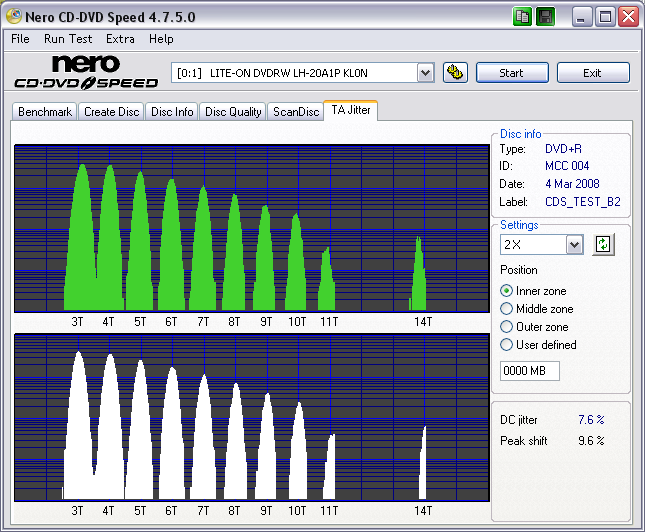Select the Inner zone radio button
Viewport: 645px width, 532px height.
[x=506, y=290]
